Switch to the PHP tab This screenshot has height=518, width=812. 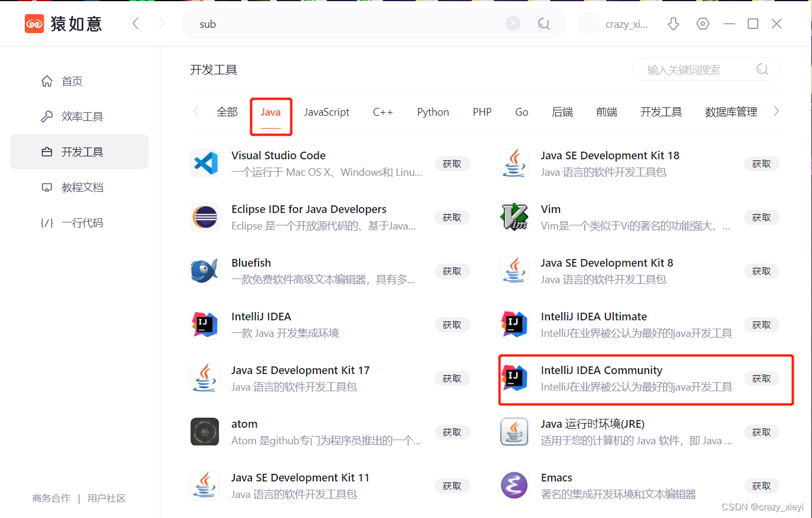(482, 112)
